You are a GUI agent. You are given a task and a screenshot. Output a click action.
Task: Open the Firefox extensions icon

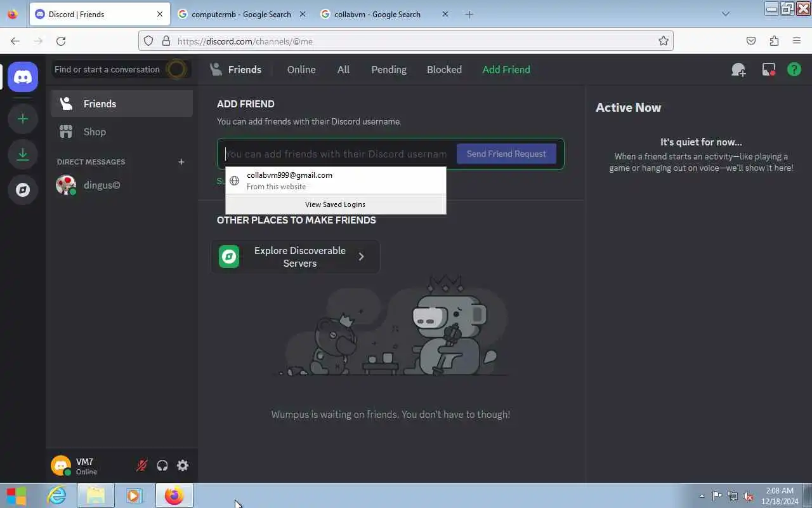(774, 41)
